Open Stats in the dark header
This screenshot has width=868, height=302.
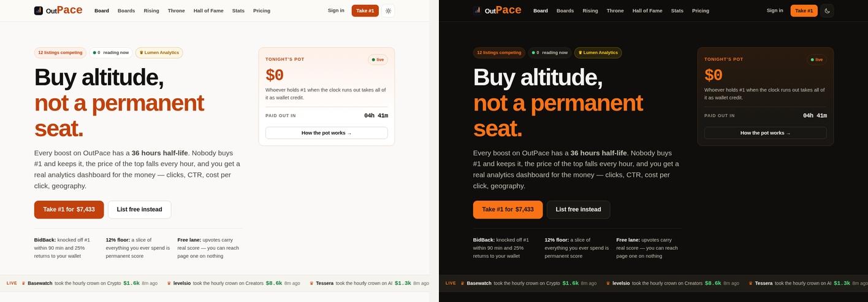coord(677,10)
